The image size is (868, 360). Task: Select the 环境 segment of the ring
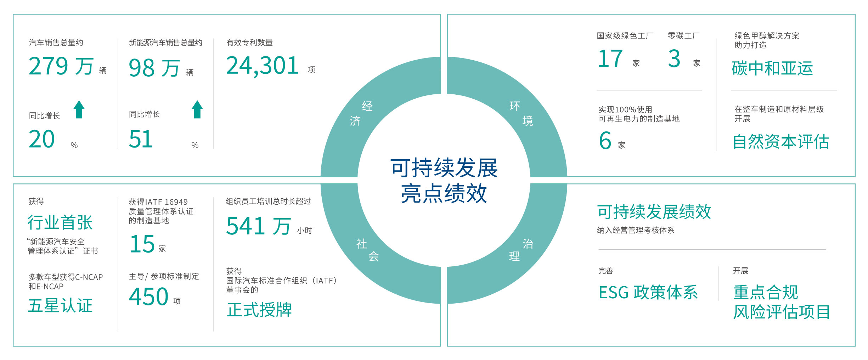pyautogui.click(x=521, y=113)
